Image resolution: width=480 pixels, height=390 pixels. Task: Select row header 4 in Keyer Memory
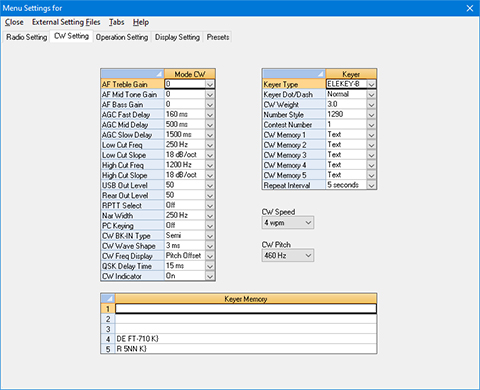pos(108,339)
